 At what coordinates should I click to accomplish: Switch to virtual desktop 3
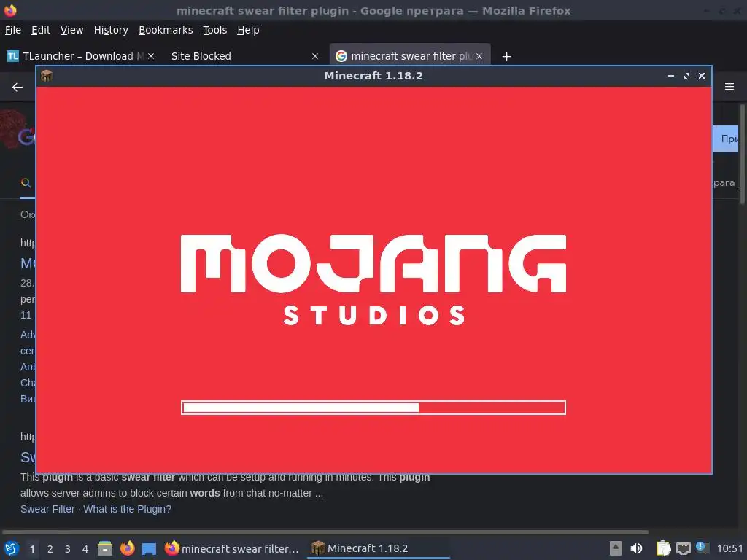pyautogui.click(x=68, y=549)
